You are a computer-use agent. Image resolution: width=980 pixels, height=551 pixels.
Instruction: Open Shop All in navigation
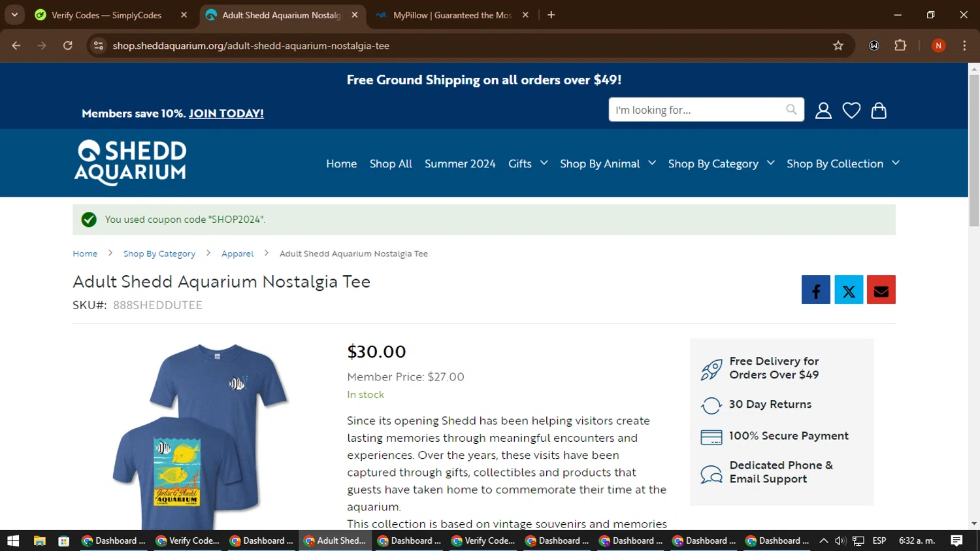coord(391,163)
